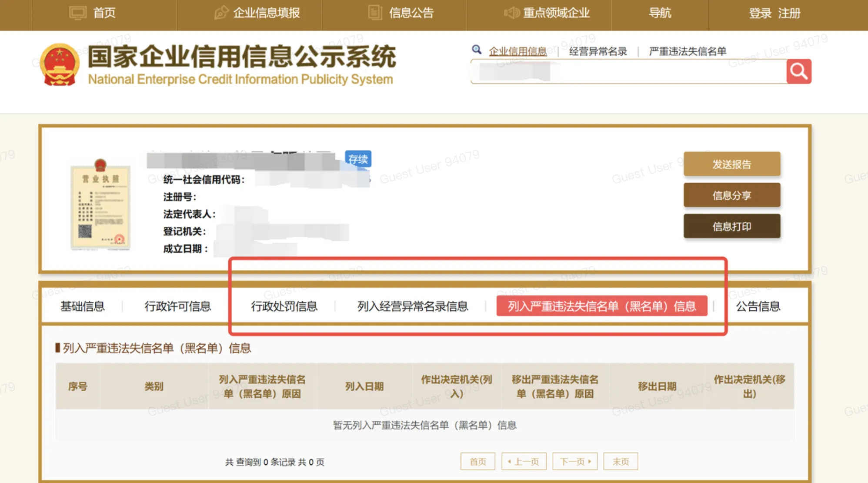Viewport: 868px width, 483px height.
Task: Click the magnifier search icon
Action: click(x=798, y=71)
